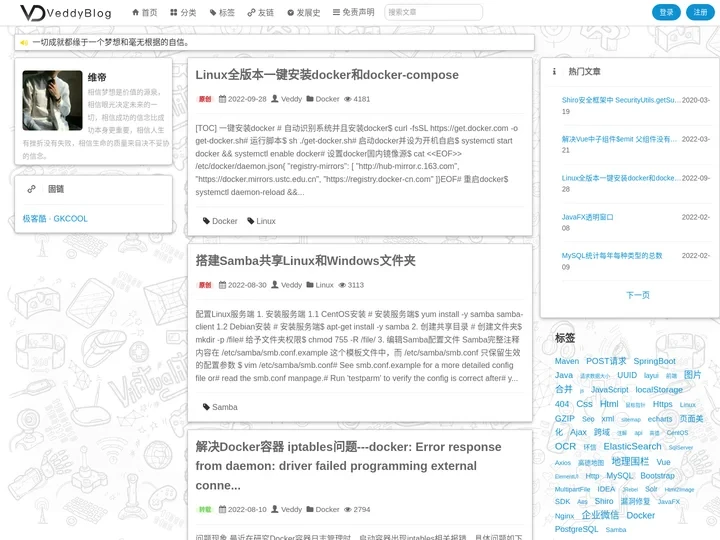Select the Nginx tag in tag cloud
The width and height of the screenshot is (720, 540).
point(564,516)
